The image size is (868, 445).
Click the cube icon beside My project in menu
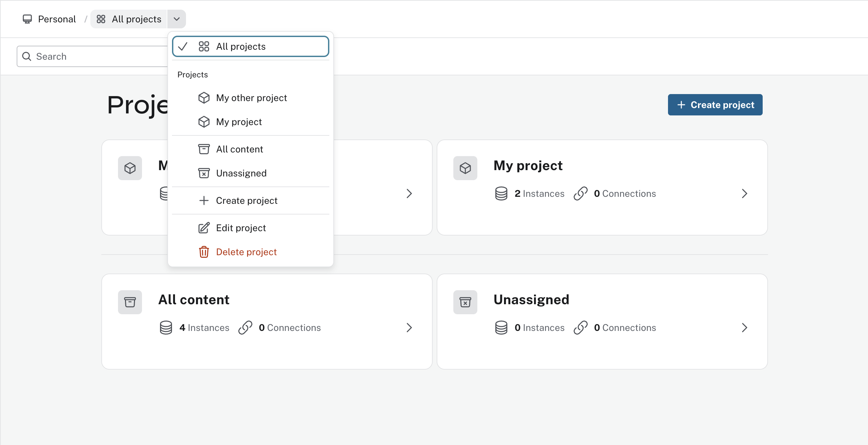(x=204, y=122)
